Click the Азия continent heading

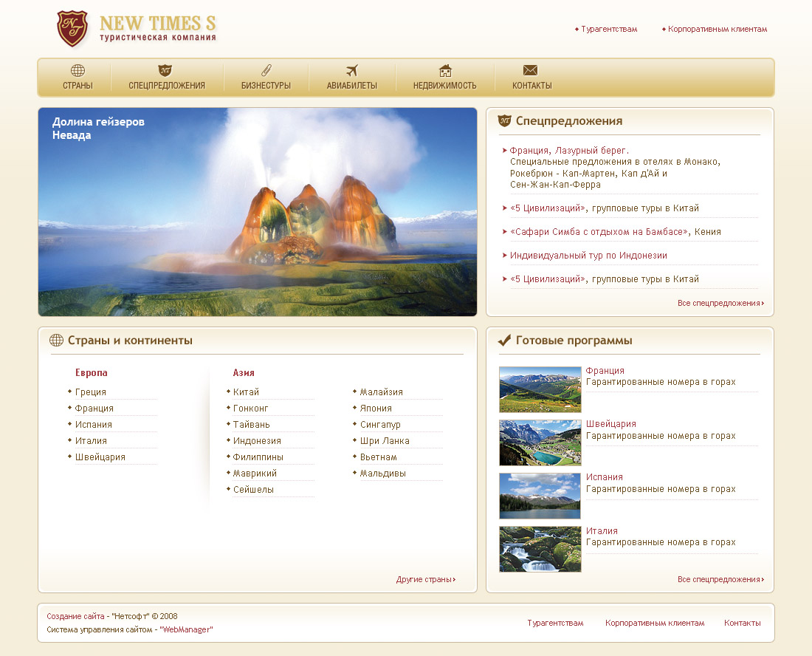pos(244,372)
